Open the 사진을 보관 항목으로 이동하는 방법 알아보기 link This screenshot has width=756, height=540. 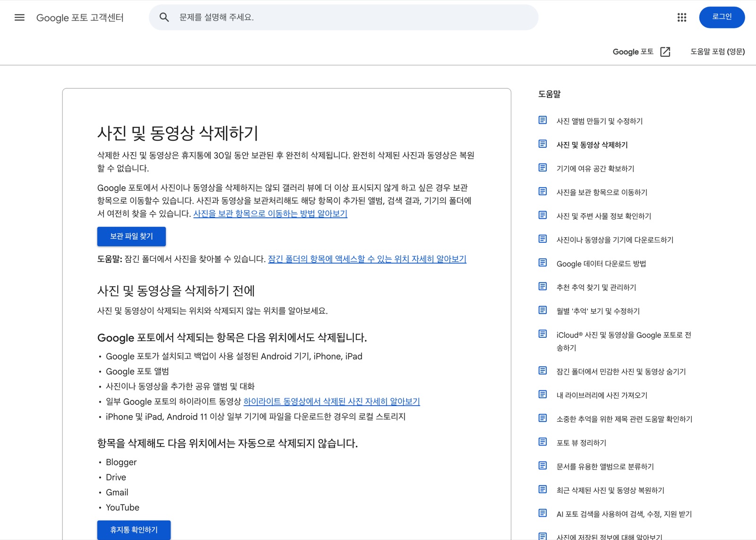point(270,214)
